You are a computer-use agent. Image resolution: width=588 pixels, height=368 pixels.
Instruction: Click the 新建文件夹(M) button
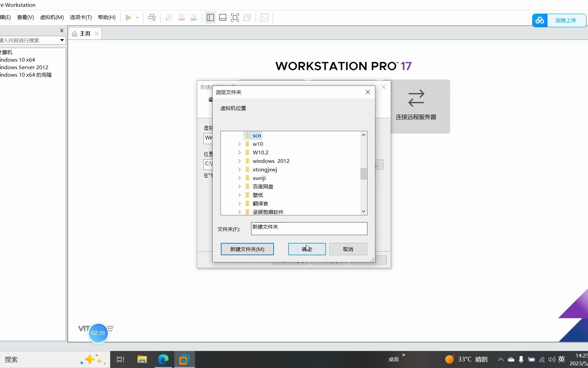click(x=247, y=249)
